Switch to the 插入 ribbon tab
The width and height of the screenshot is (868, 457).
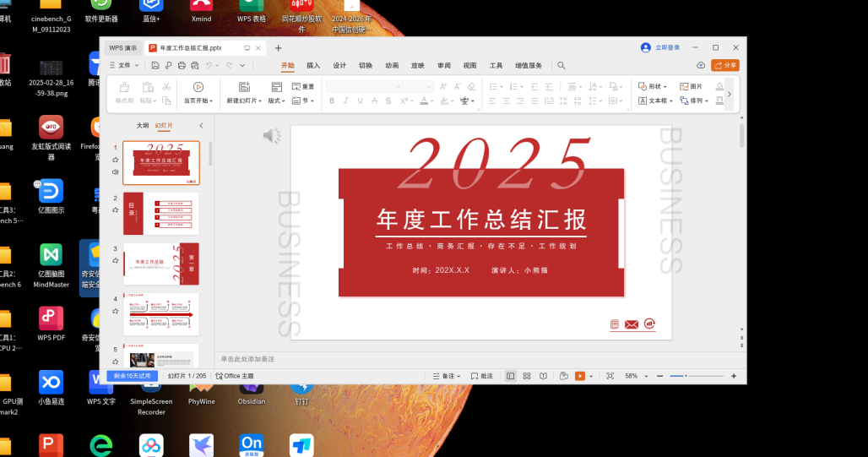coord(313,65)
